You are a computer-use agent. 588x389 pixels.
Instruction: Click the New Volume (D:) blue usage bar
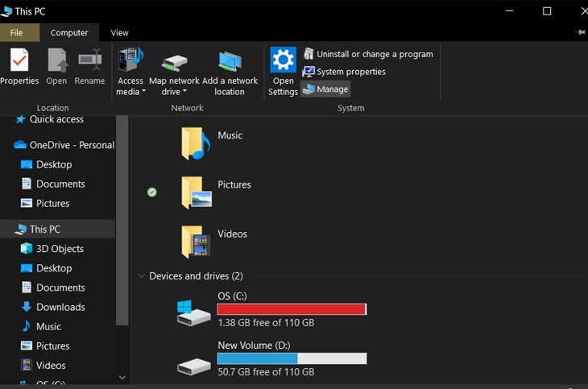[292, 358]
